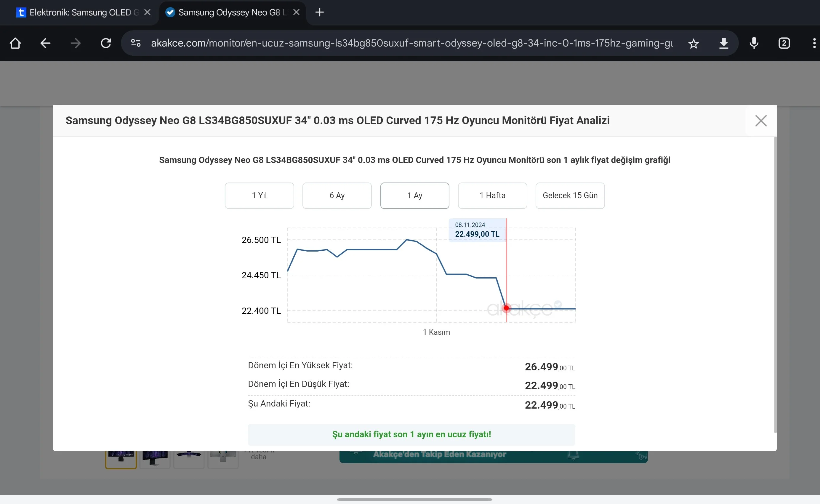This screenshot has width=820, height=504.
Task: Open site settings icon in address bar
Action: [136, 43]
